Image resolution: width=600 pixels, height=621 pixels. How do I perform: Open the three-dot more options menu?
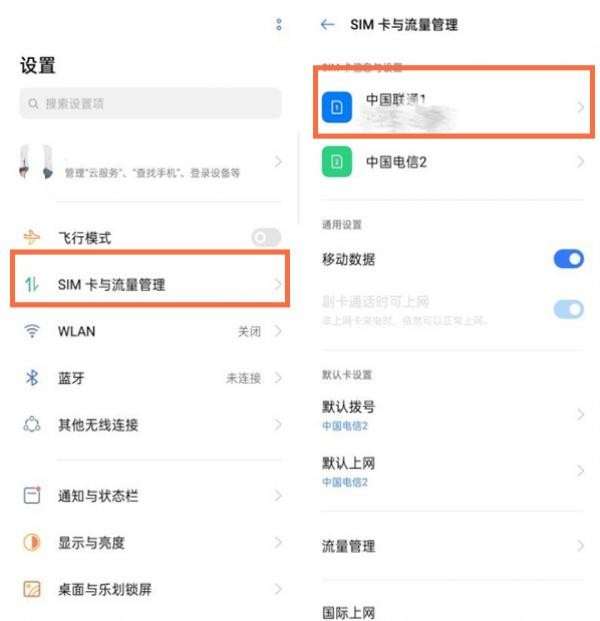pyautogui.click(x=279, y=25)
